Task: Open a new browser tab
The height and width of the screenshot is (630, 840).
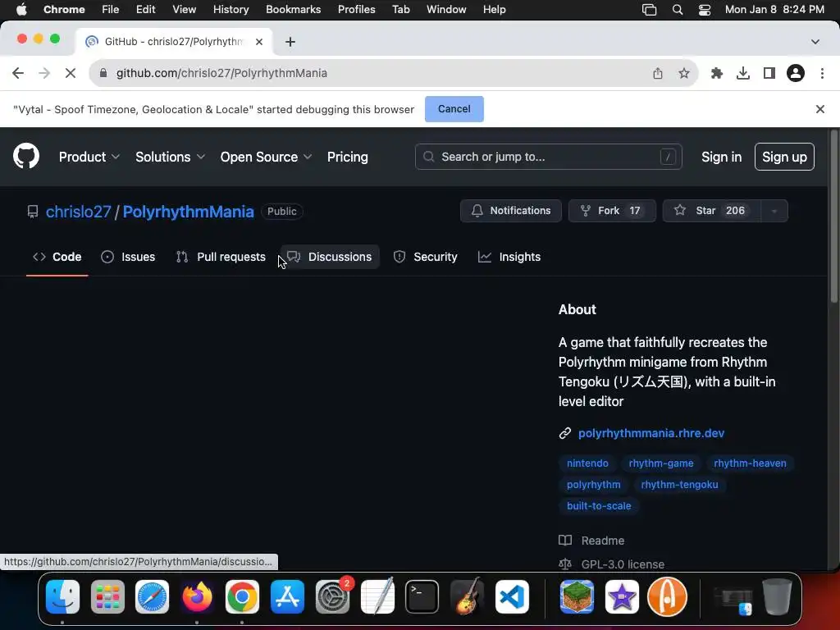Action: pos(290,42)
